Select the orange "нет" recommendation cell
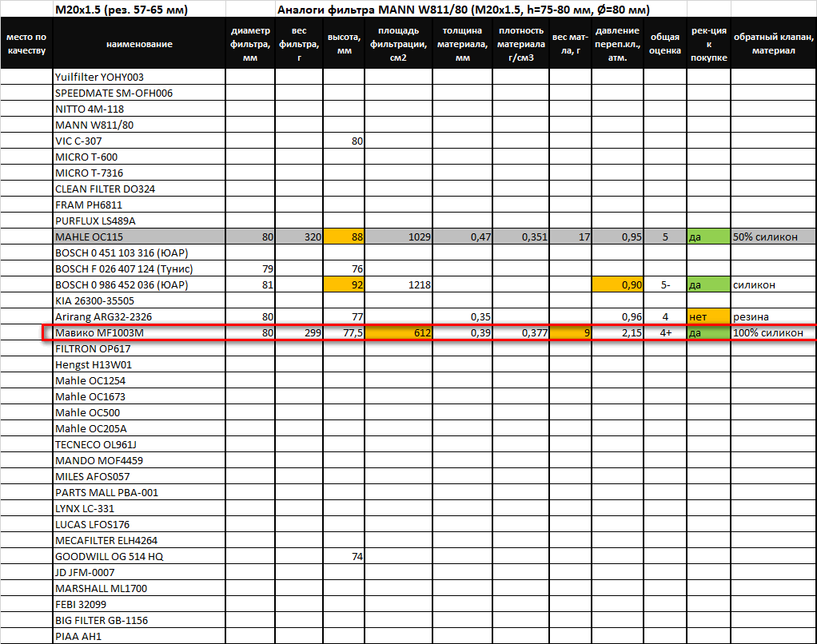 pyautogui.click(x=708, y=316)
